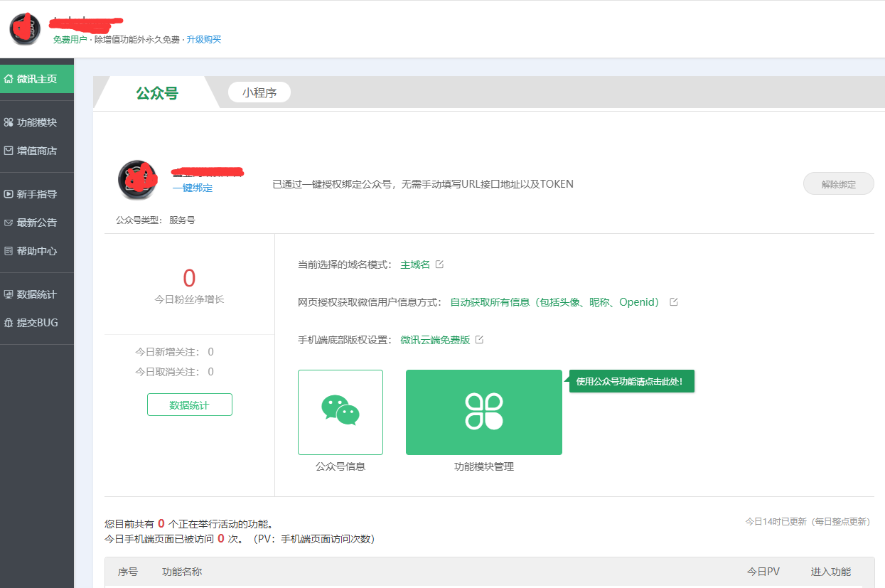This screenshot has height=588, width=885.
Task: Open the green 功能模块管理 tile
Action: (x=483, y=412)
